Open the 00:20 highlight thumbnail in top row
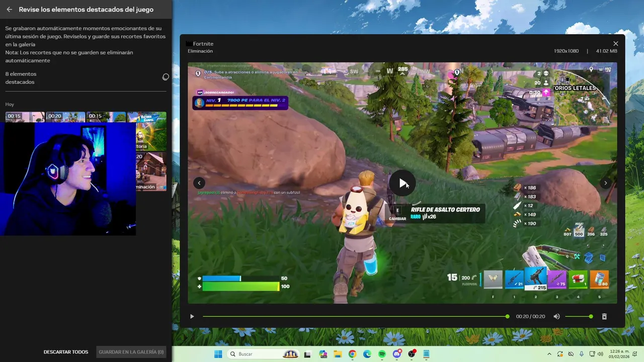The width and height of the screenshot is (644, 362). [x=65, y=117]
